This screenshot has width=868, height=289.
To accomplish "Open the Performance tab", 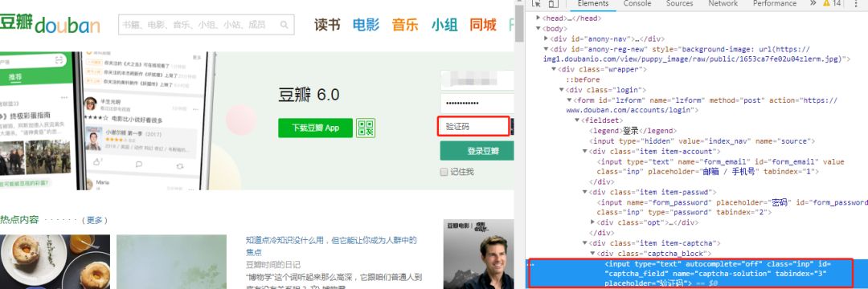I will tap(775, 3).
